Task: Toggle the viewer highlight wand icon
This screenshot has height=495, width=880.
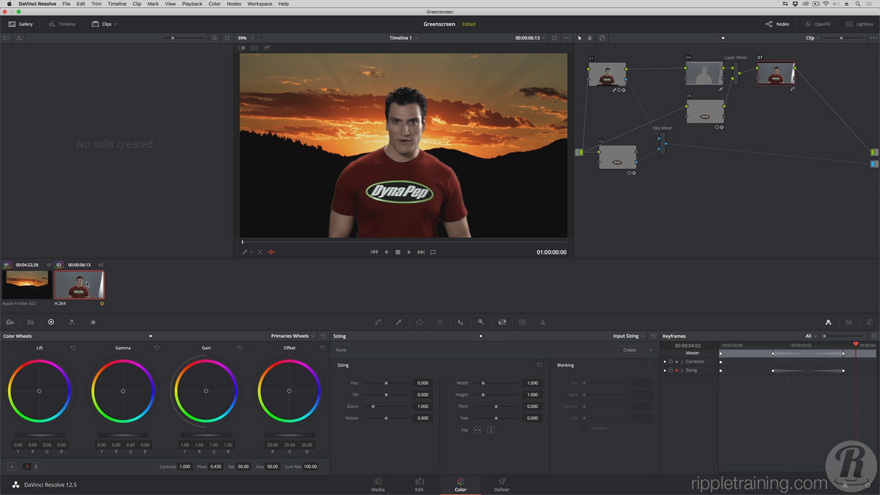Action: point(267,48)
